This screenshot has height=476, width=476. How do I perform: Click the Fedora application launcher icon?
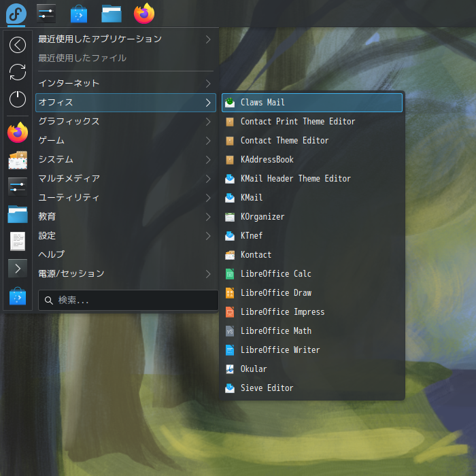[x=16, y=14]
